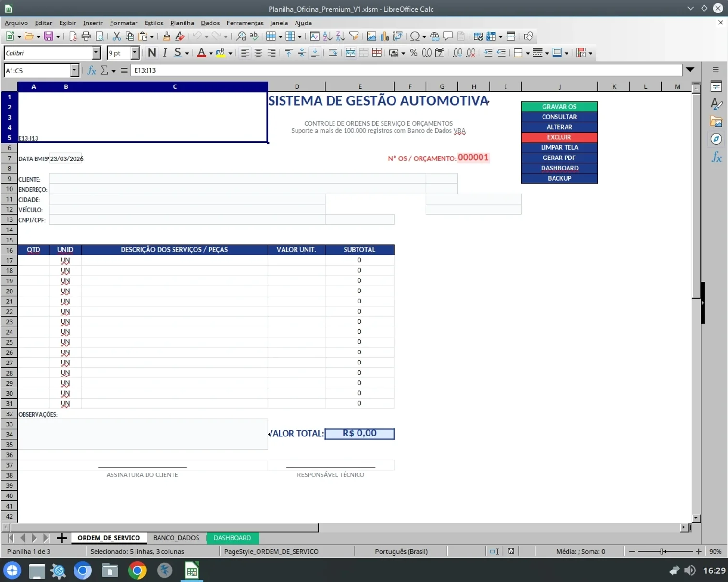Insert a pivot table
Viewport: 728px width, 582px height.
point(397,36)
